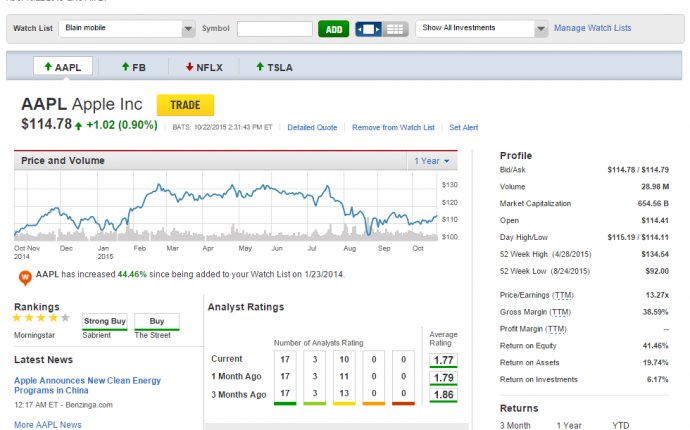Click Price/Earnings TTM label
The image size is (690, 430).
536,295
